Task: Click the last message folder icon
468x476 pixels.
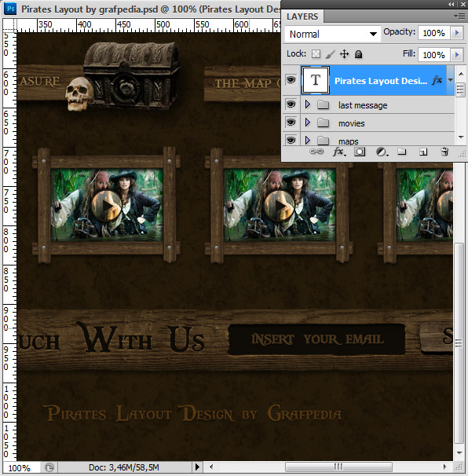Action: tap(324, 105)
